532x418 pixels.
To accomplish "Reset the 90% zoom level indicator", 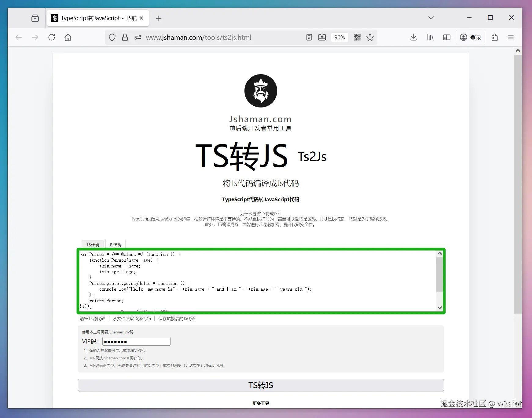I will point(339,37).
